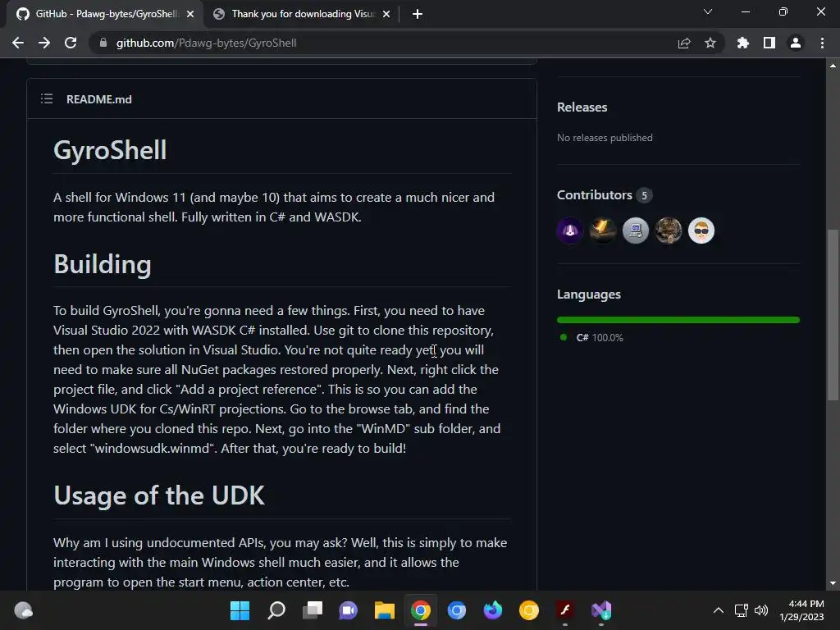This screenshot has height=630, width=840.
Task: Open volume control tray icon
Action: [761, 610]
